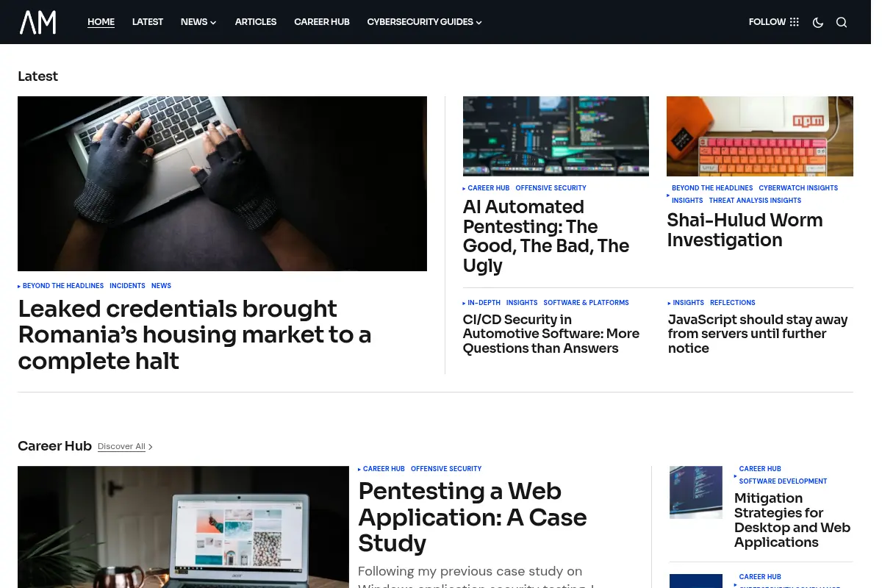Select the Reflections category tag
Viewport: 882px width, 588px height.
point(733,303)
